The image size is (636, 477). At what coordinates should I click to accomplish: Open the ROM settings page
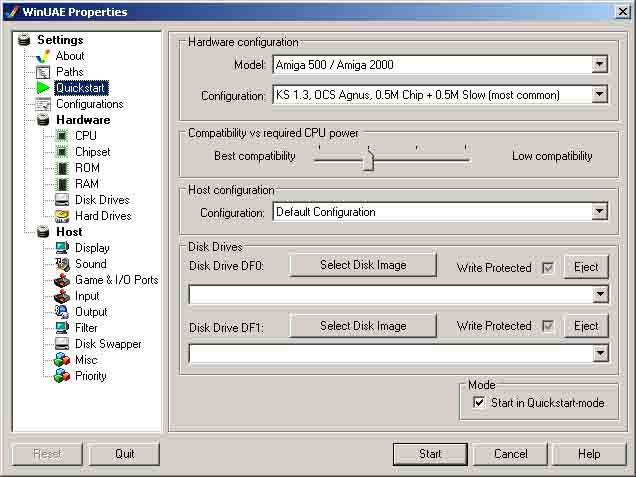click(x=87, y=168)
